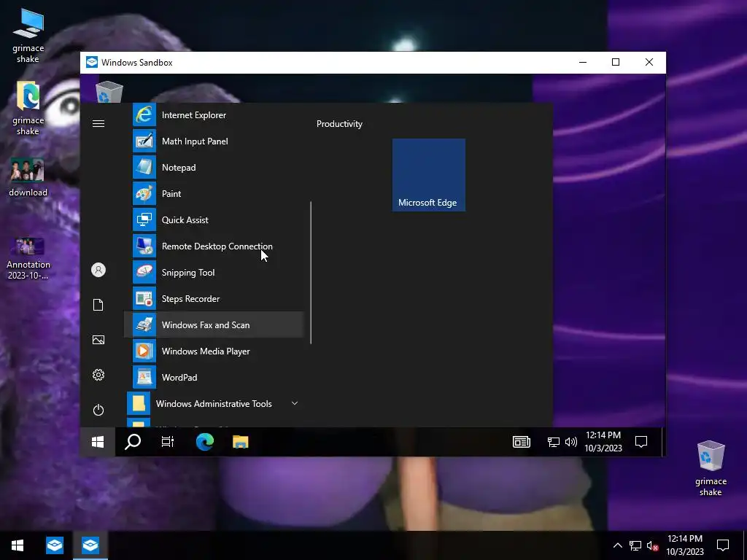Expand the Windows Administrative Tools folder
Image resolution: width=747 pixels, height=560 pixels.
point(214,403)
